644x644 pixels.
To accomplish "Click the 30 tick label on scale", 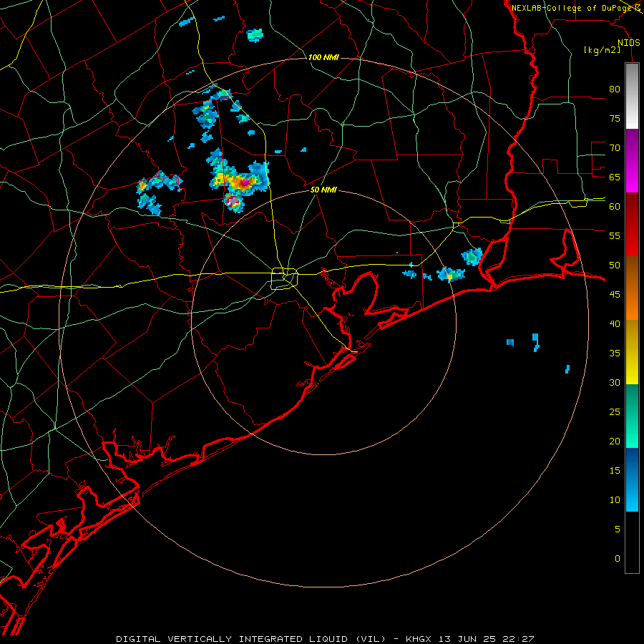I will tap(615, 382).
